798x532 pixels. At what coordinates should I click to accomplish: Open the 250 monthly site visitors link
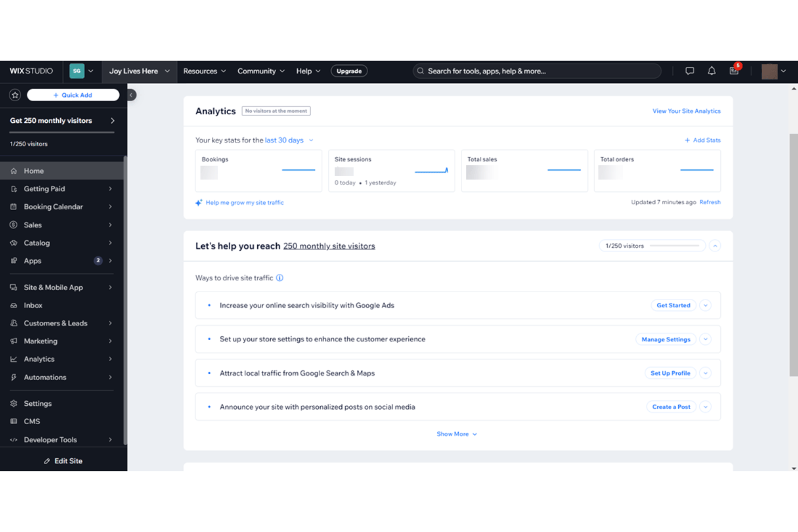tap(329, 246)
